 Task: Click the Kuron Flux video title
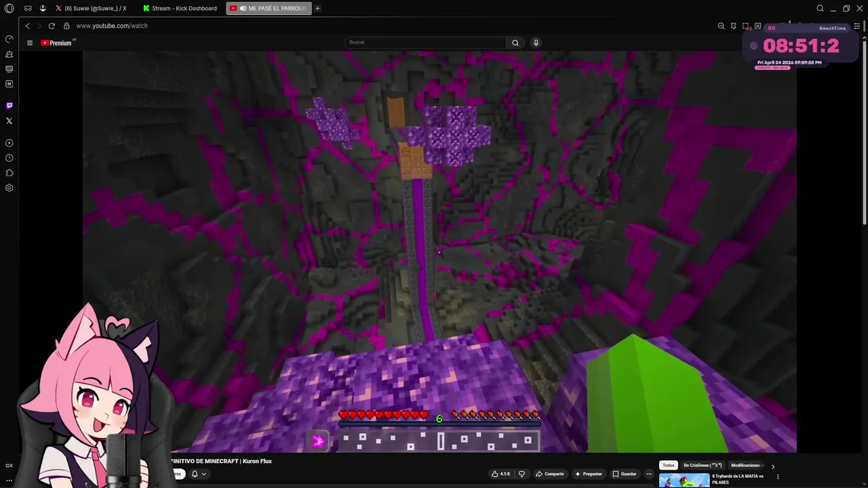click(x=222, y=461)
